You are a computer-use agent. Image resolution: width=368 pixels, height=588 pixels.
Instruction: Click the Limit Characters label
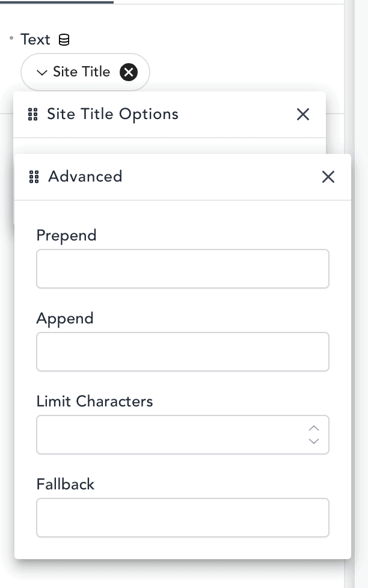(94, 401)
